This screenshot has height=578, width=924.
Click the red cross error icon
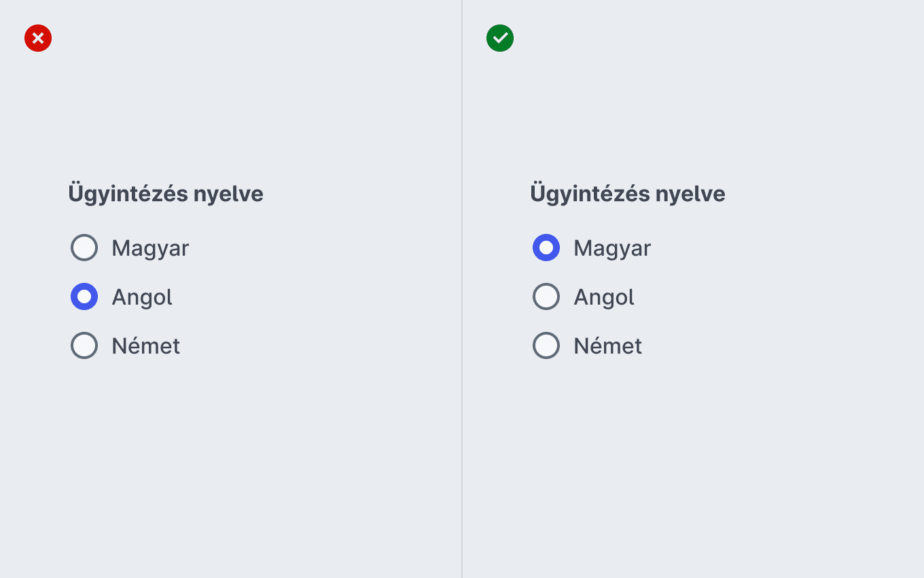[38, 38]
